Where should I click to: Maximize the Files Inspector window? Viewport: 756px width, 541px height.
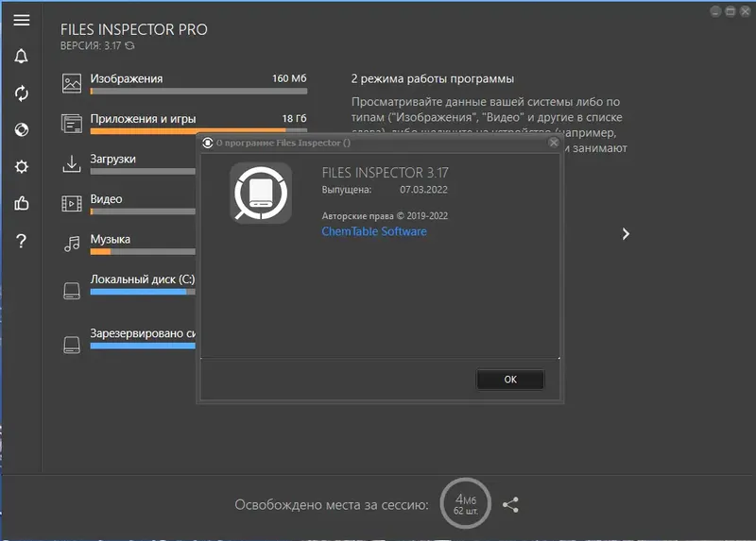[730, 11]
